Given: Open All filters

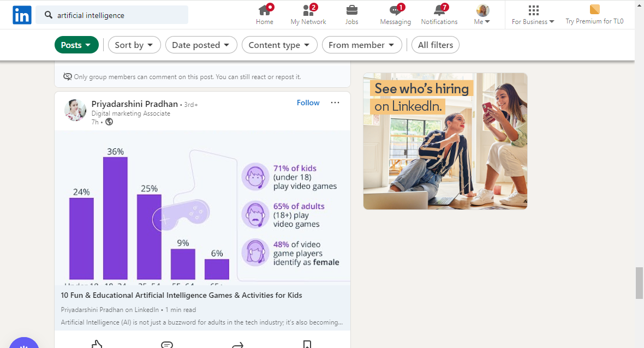Looking at the screenshot, I should (x=436, y=45).
